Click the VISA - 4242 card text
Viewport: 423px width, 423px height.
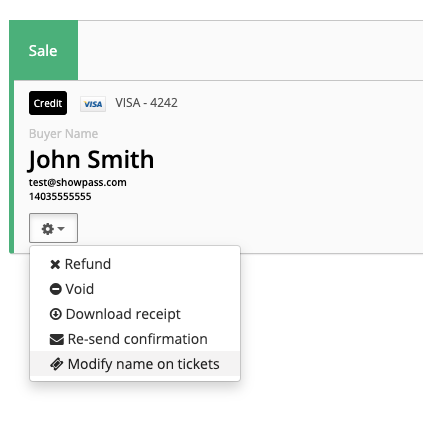[x=146, y=103]
